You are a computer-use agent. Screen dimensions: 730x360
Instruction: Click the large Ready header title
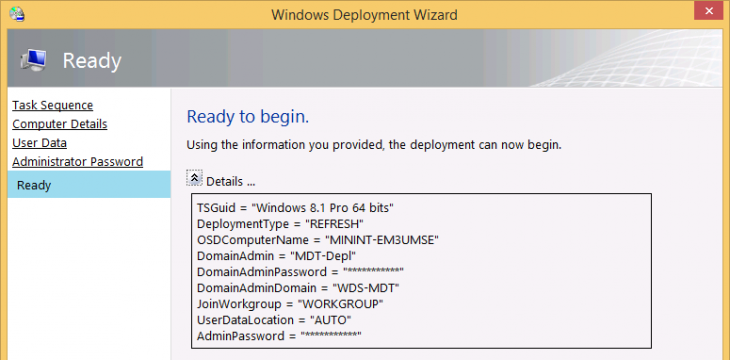pos(92,61)
